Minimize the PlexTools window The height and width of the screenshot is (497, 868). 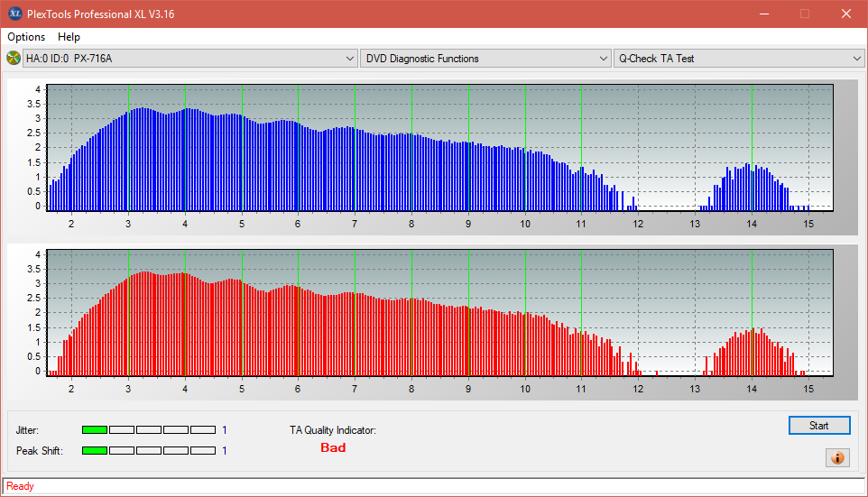764,14
